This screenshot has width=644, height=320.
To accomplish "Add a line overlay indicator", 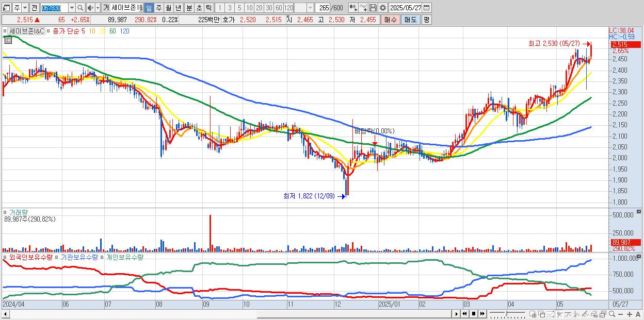I will click(x=363, y=8).
